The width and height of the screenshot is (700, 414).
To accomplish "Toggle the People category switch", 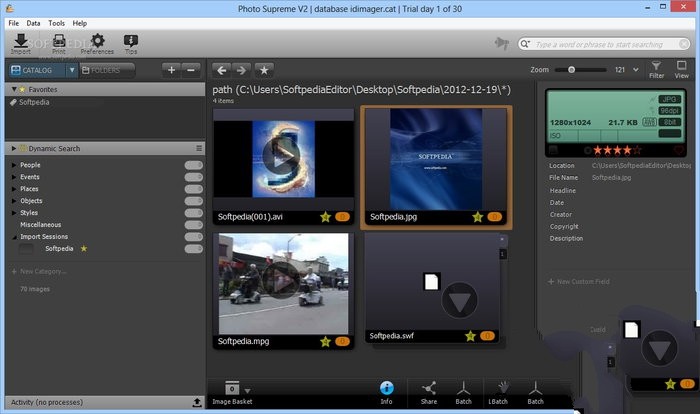I will pos(194,165).
